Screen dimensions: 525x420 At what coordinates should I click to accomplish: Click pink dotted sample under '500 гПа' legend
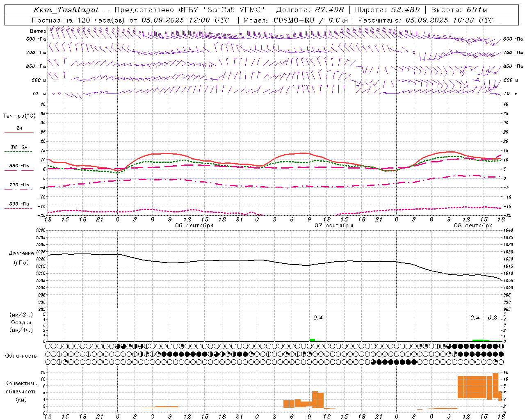point(18,208)
